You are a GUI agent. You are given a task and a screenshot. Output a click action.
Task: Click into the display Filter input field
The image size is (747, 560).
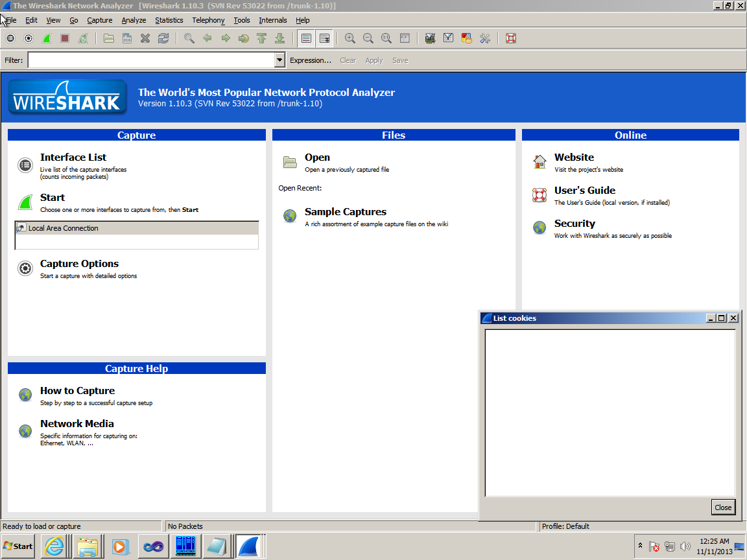[x=152, y=60]
